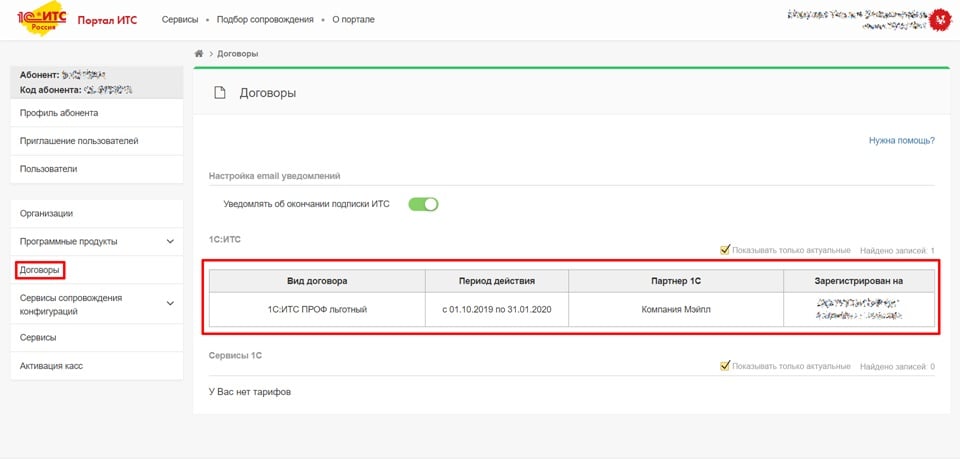Select Организации in the sidebar

coord(46,213)
